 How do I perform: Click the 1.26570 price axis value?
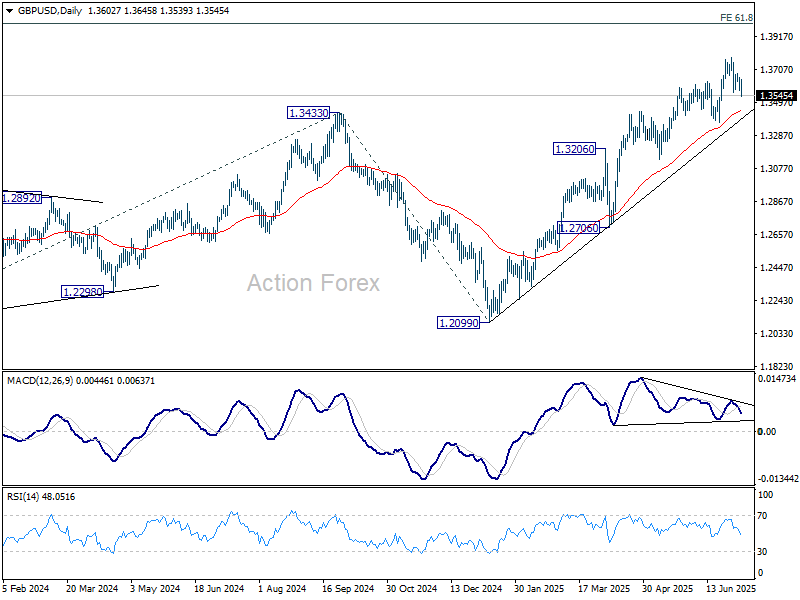click(777, 235)
